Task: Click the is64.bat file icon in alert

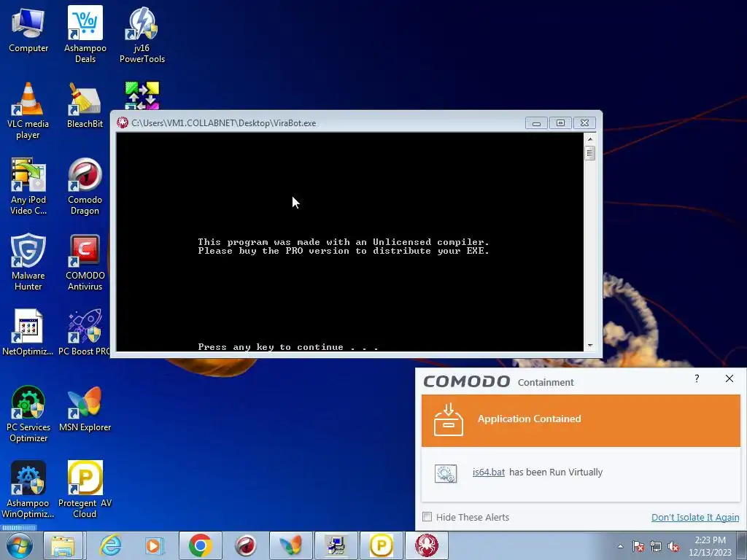Action: click(446, 473)
